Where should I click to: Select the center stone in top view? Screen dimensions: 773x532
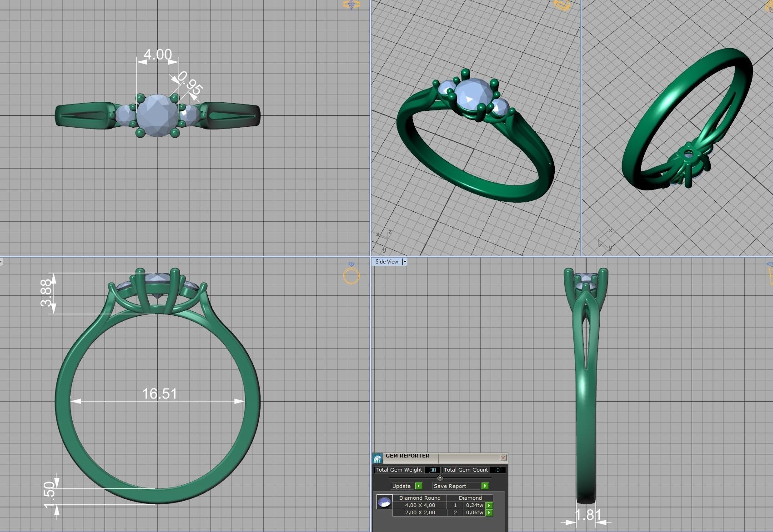coord(157,115)
